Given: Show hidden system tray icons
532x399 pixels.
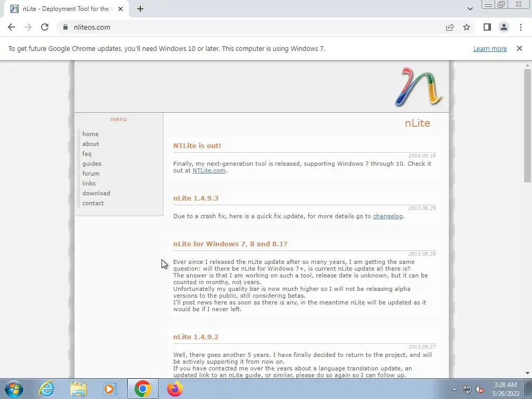Looking at the screenshot, I should pos(454,389).
